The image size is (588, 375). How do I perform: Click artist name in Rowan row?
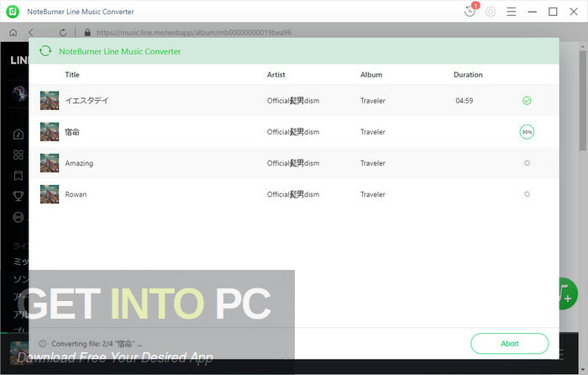tap(293, 194)
